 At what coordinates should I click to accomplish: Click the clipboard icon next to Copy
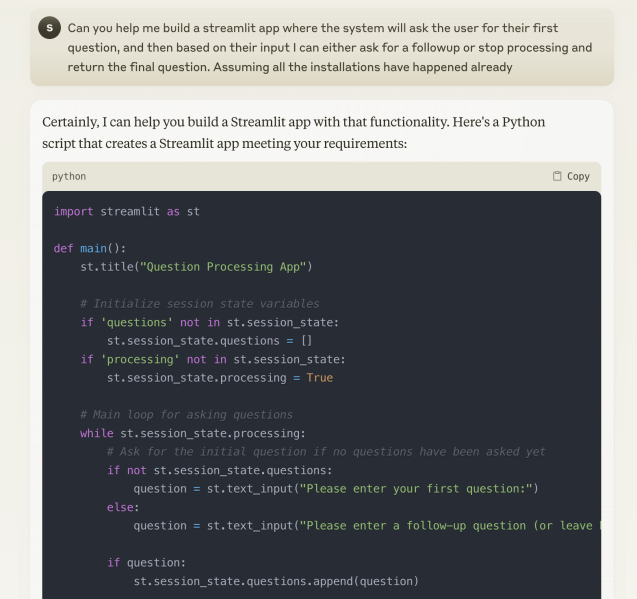[x=557, y=176]
